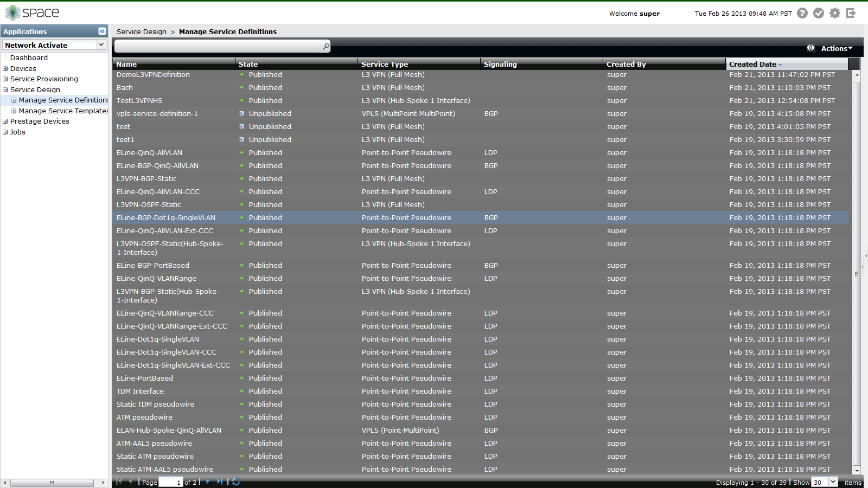This screenshot has width=868, height=488.
Task: Click the Service Design breadcrumb link
Action: 142,32
